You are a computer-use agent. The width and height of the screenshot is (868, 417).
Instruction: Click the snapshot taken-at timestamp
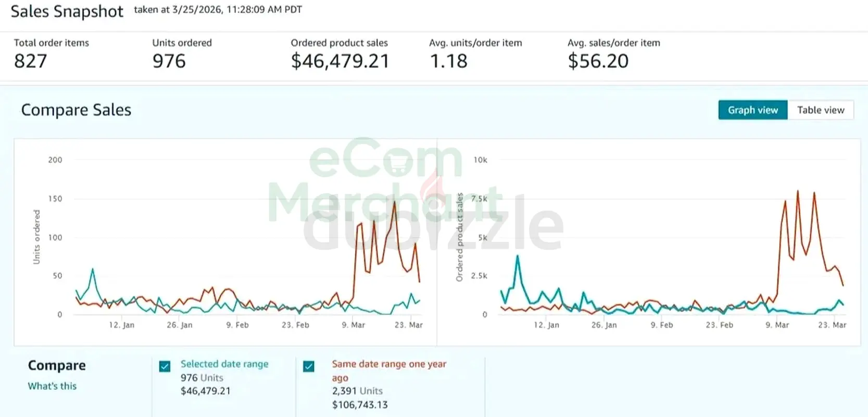[218, 10]
